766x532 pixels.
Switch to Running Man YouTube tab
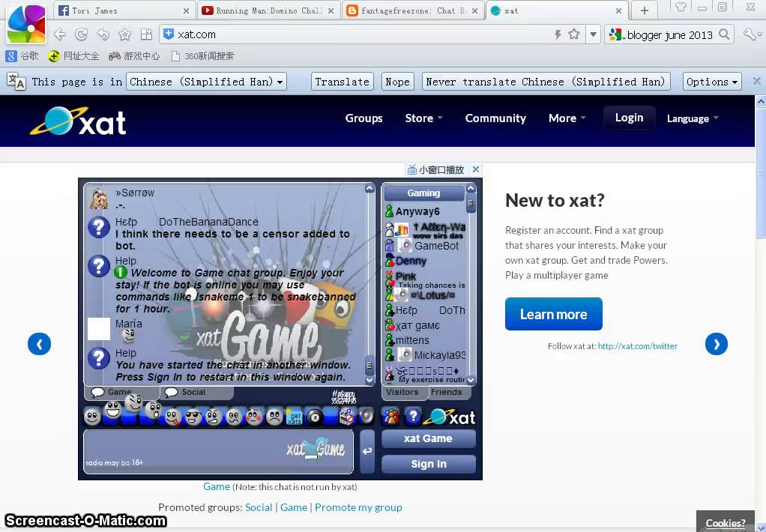tap(268, 10)
